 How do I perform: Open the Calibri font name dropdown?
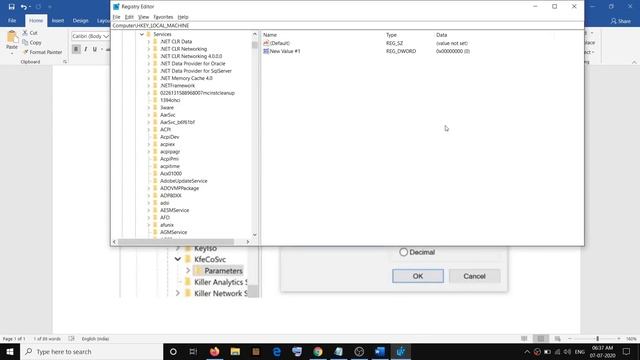[106, 36]
